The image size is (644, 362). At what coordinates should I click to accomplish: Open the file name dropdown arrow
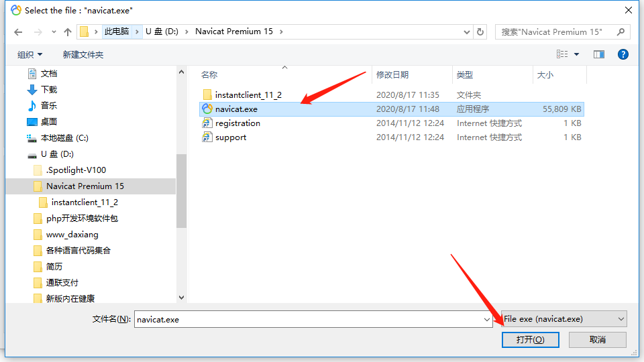(x=487, y=319)
